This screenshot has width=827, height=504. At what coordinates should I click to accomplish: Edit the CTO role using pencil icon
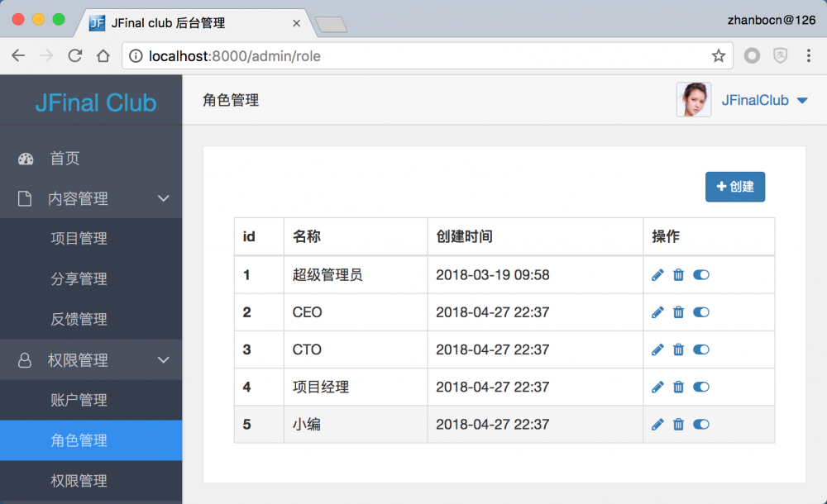[657, 349]
